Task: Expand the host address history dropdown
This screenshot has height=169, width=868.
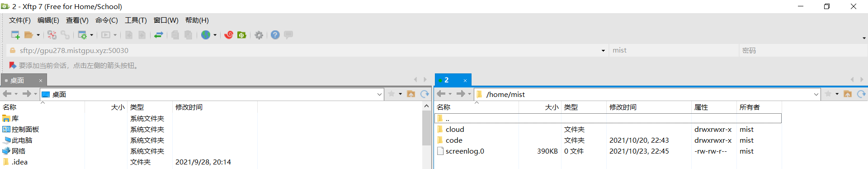Action: [x=603, y=51]
